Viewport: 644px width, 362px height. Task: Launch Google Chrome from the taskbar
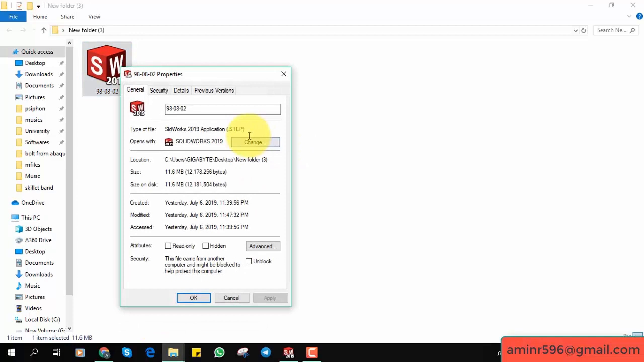click(104, 353)
